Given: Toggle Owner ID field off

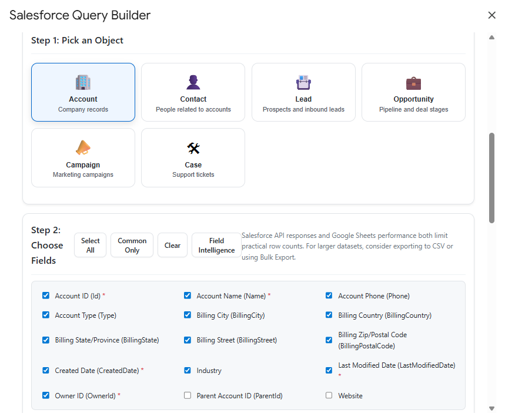Looking at the screenshot, I should [45, 395].
